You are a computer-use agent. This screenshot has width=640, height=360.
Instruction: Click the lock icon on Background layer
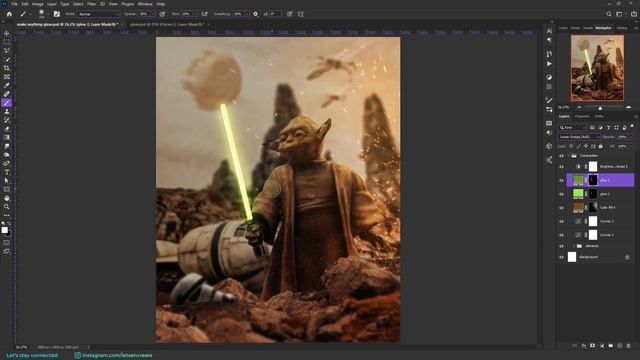[x=627, y=257]
